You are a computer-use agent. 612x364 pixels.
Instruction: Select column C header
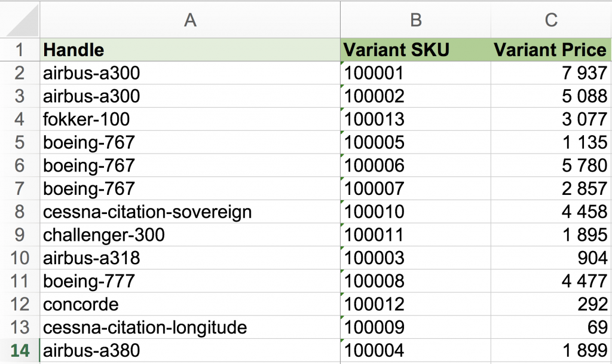click(551, 19)
